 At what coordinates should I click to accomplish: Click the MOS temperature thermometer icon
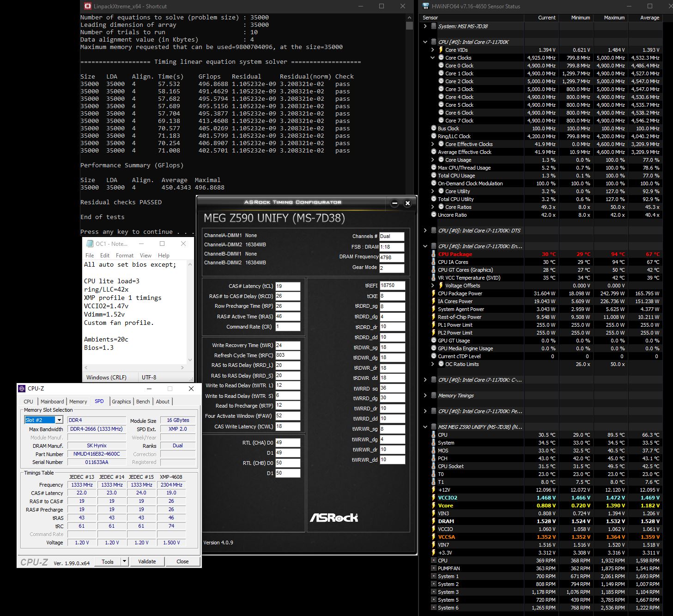click(433, 451)
